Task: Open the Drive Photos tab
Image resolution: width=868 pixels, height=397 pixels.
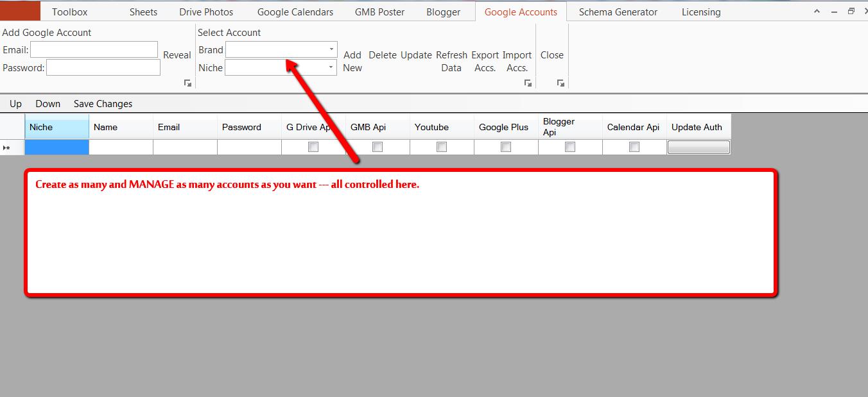Action: coord(207,12)
